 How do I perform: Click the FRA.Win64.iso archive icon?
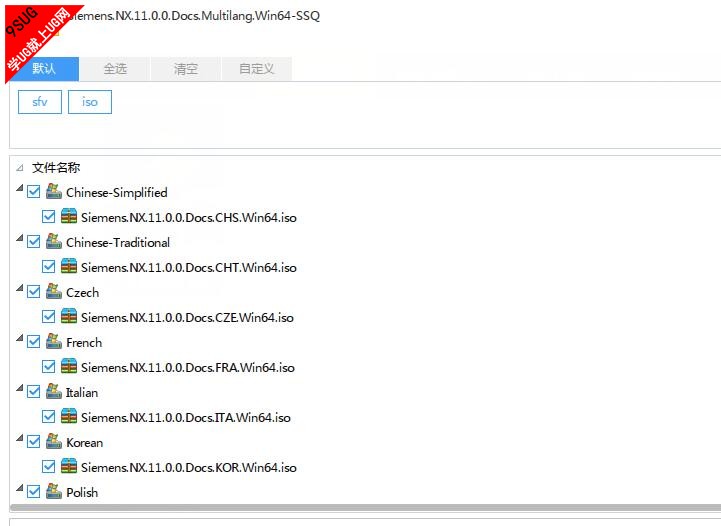point(69,366)
